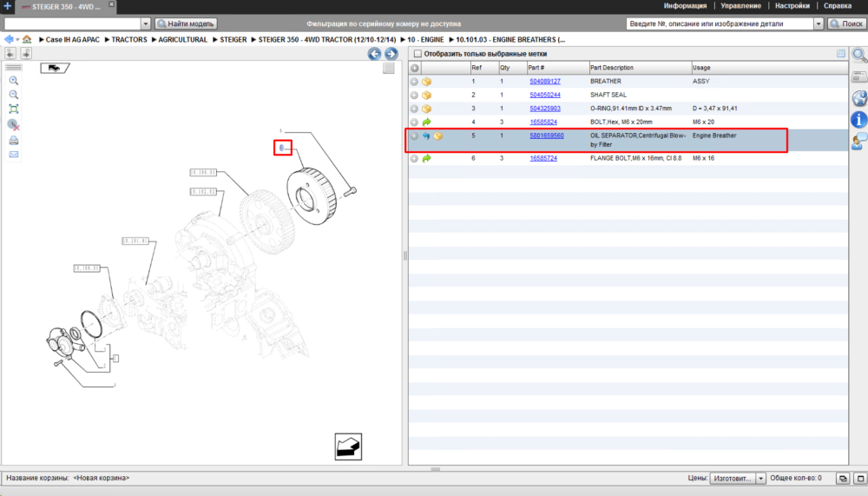Click add-all circle in table header
868x496 pixels.
[415, 68]
